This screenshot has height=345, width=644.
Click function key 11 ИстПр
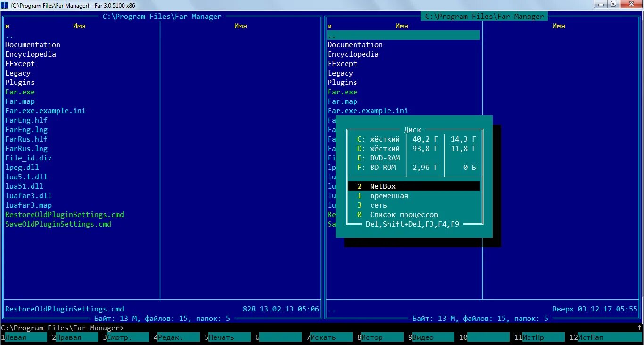coord(540,337)
